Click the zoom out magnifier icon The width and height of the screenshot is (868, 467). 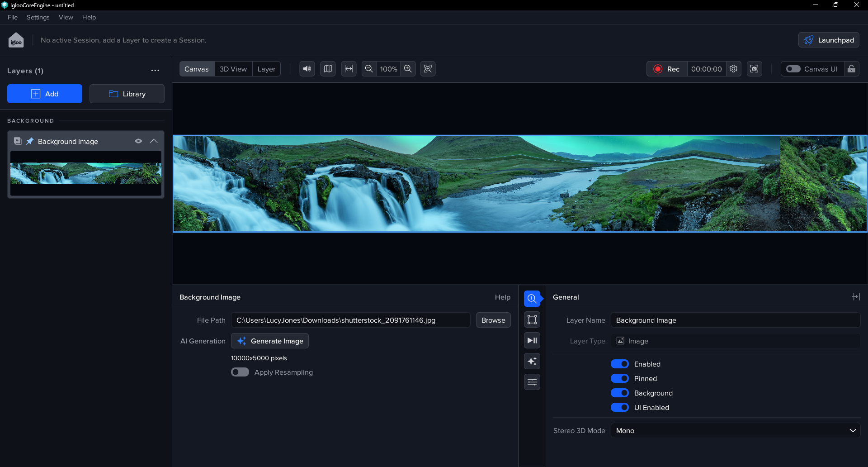[x=369, y=69]
